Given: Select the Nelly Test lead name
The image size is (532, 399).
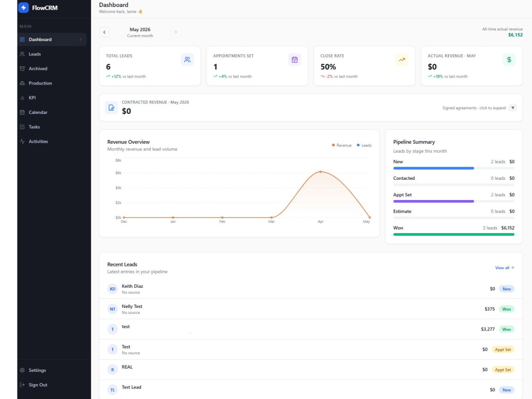Looking at the screenshot, I should point(132,306).
